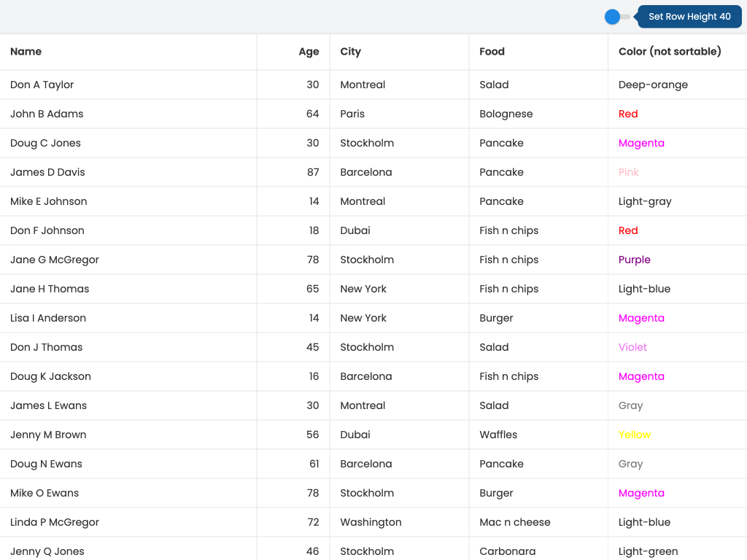Sort table by Food column header
This screenshot has width=747, height=560.
coord(492,52)
